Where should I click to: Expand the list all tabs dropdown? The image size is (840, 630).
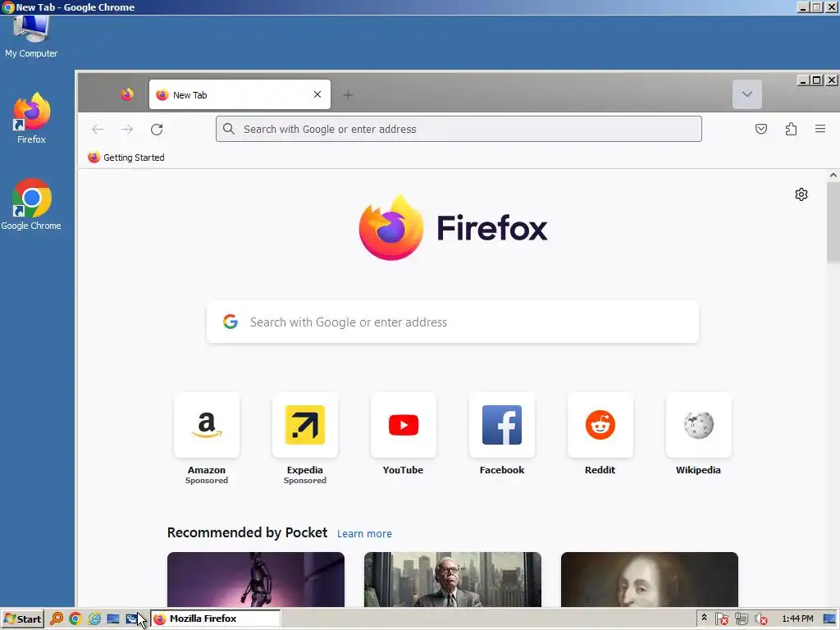[746, 94]
